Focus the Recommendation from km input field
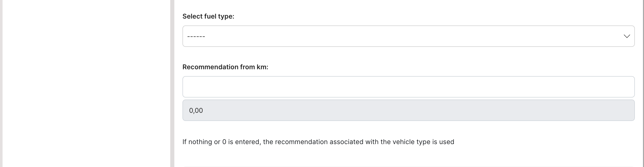This screenshot has height=167, width=644. point(408,87)
